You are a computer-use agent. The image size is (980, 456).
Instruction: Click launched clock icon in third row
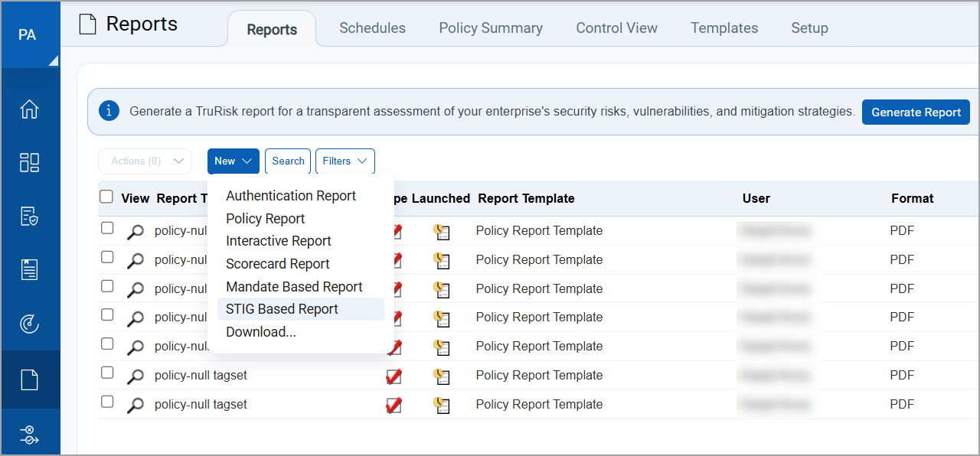coord(442,290)
